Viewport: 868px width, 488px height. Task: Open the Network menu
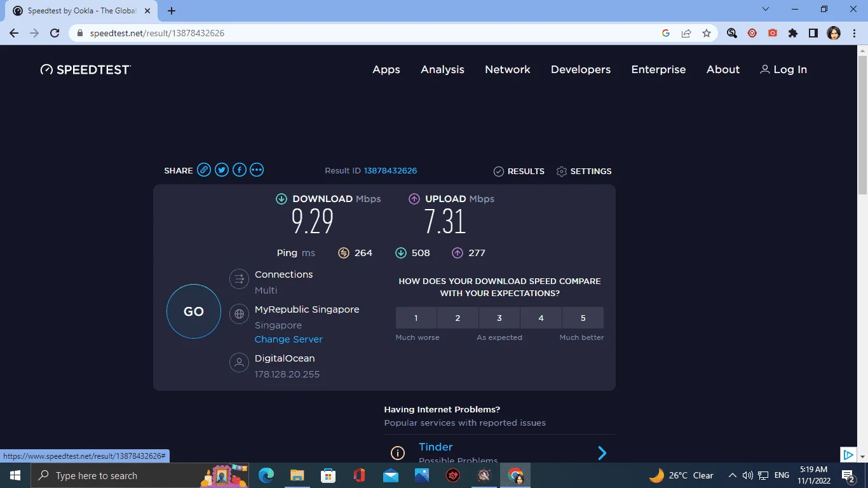(508, 70)
